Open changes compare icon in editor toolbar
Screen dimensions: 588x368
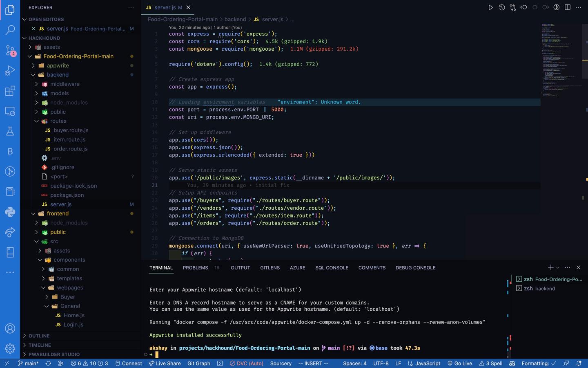(x=513, y=7)
